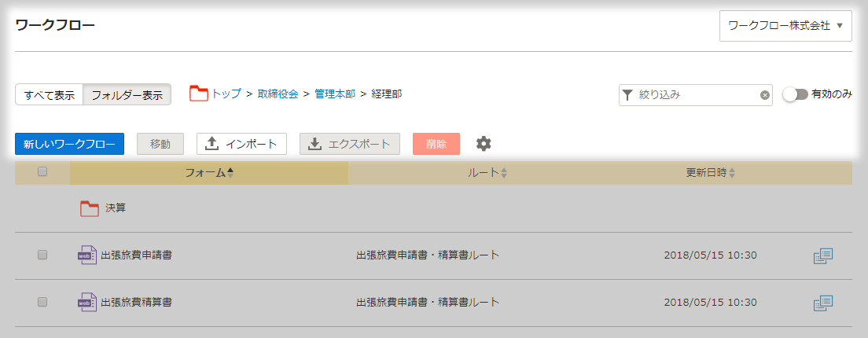Viewport: 868px width, 338px height.
Task: Click update date in 出張旅費精算書 row
Action: point(710,302)
